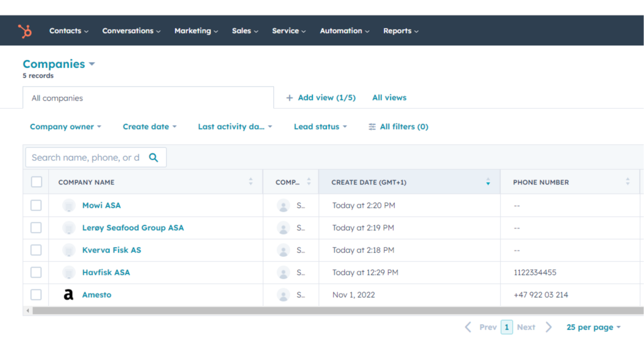Select page 1 in pagination
This screenshot has width=644, height=362.
[x=507, y=327]
